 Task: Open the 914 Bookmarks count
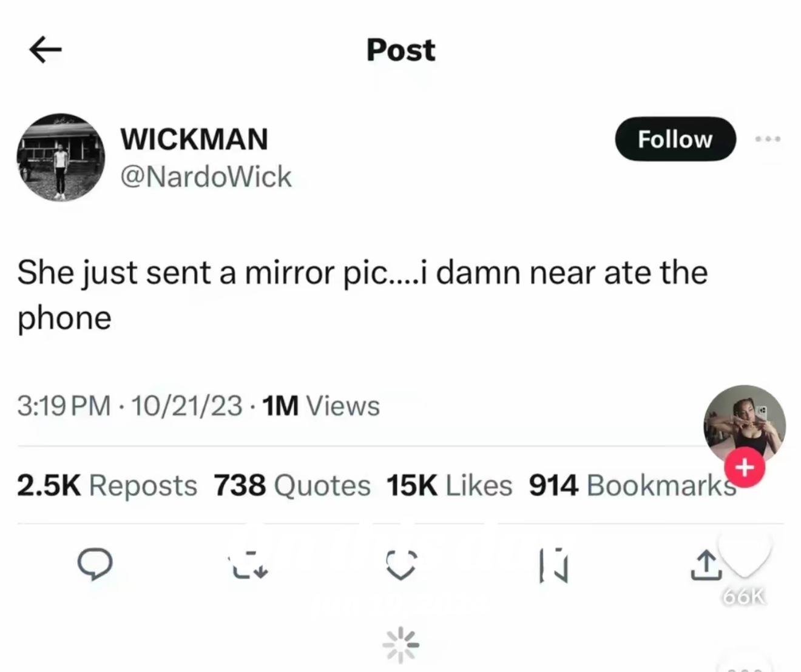[632, 485]
